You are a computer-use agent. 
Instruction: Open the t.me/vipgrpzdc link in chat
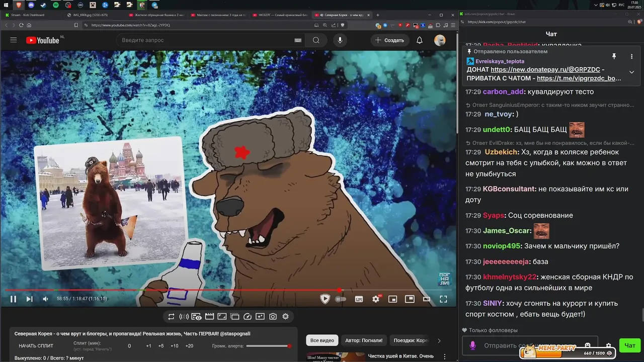pos(579,78)
